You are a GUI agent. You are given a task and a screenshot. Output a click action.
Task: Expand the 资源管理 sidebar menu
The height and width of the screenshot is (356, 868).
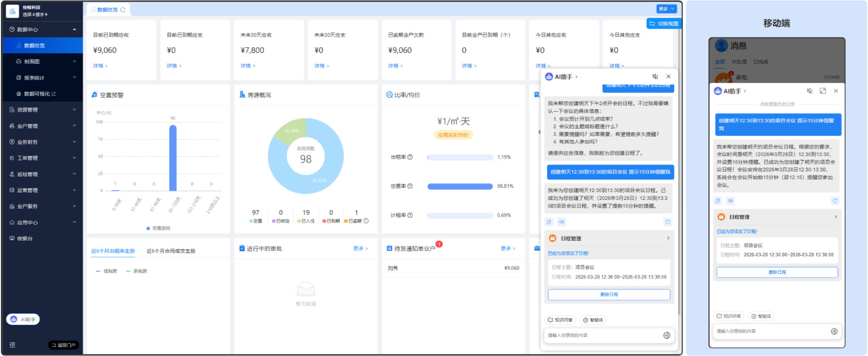(x=42, y=110)
